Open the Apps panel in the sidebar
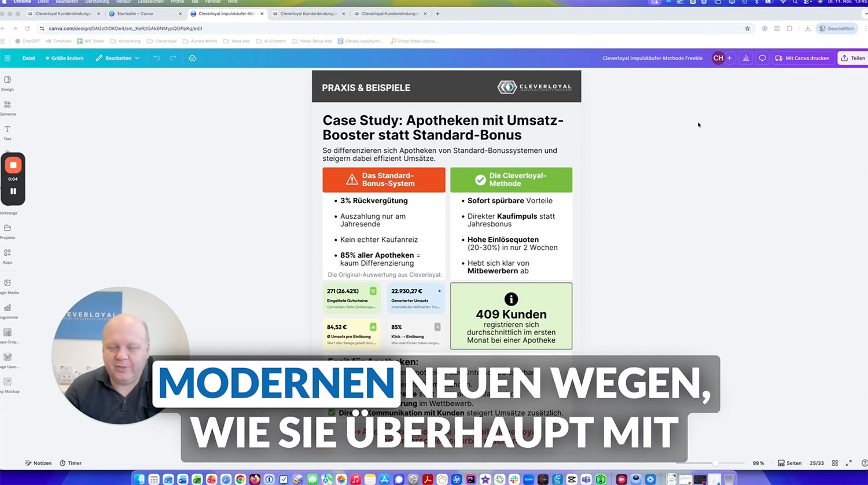868x485 pixels. point(7,257)
